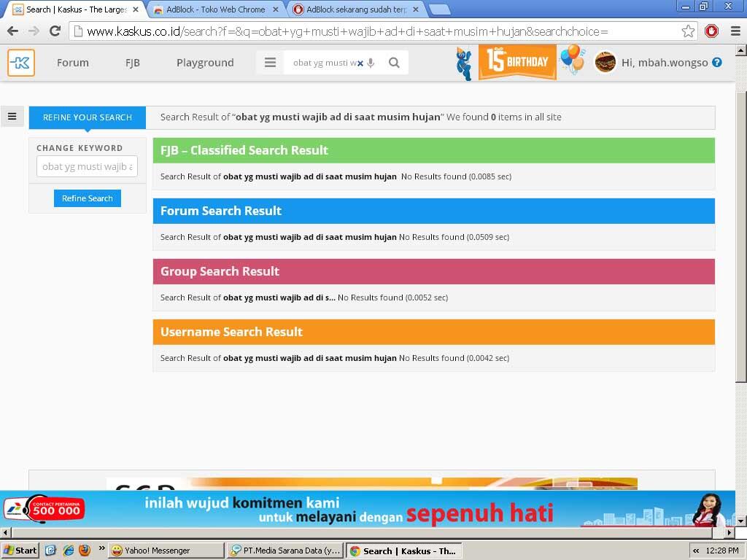Switch to AdBlock - Toko Web Chrome tab
Image resolution: width=747 pixels, height=560 pixels.
tap(215, 9)
